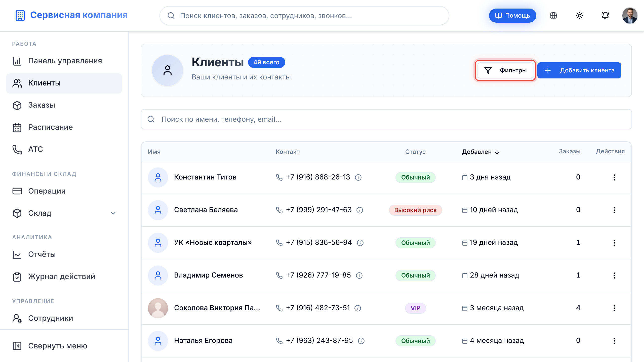Viewport: 644px width, 362px height.
Task: Click name Светлана Беляева
Action: pos(206,210)
